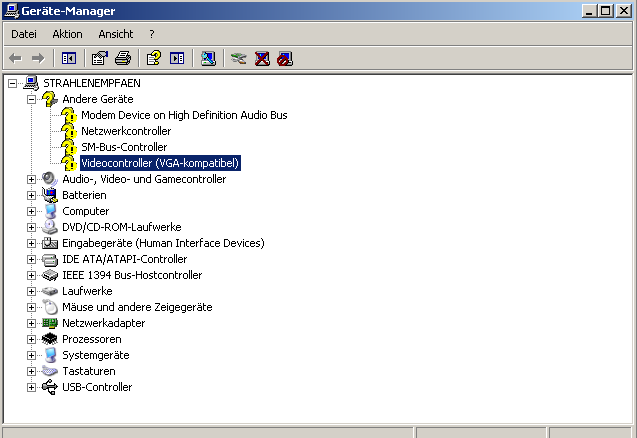Screen dimensions: 637x438
Task: Click the Computer monitor icon
Action: coord(50,211)
